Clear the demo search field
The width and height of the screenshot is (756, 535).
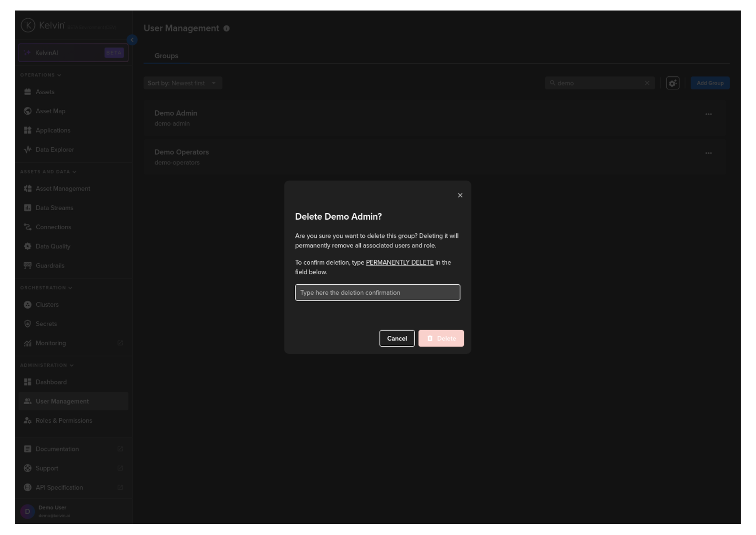click(x=647, y=83)
